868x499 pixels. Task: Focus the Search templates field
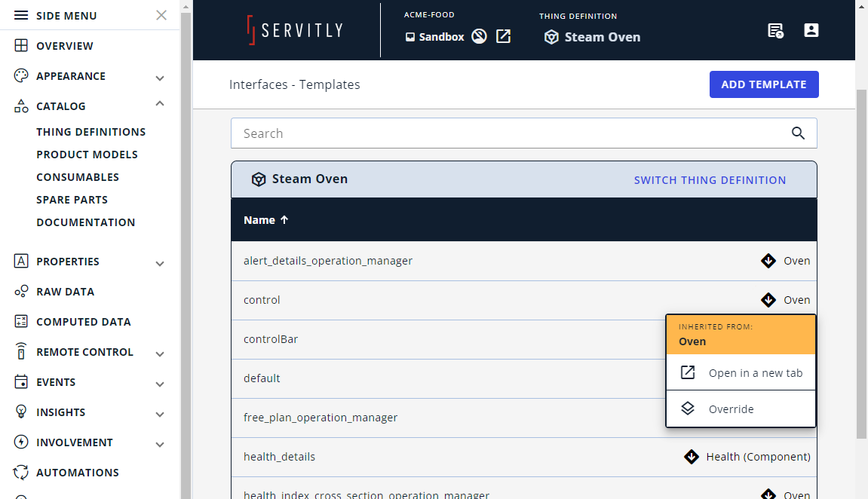[523, 133]
